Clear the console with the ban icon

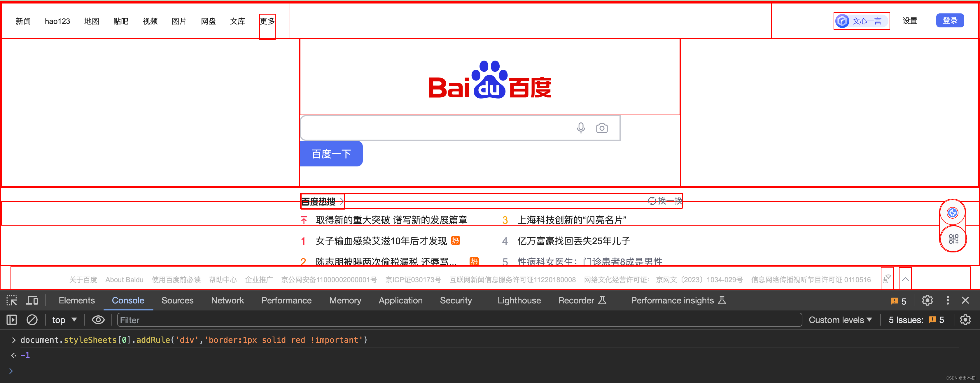[x=32, y=320]
